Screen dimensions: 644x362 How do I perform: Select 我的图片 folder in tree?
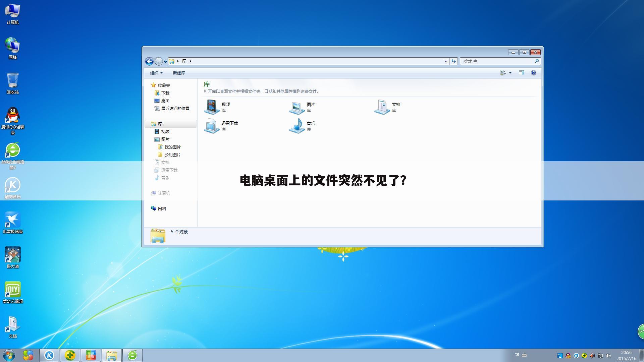point(169,147)
